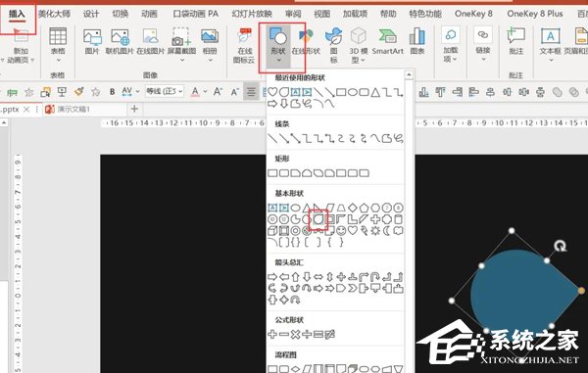Open the 口袋动画 PA tab

196,14
